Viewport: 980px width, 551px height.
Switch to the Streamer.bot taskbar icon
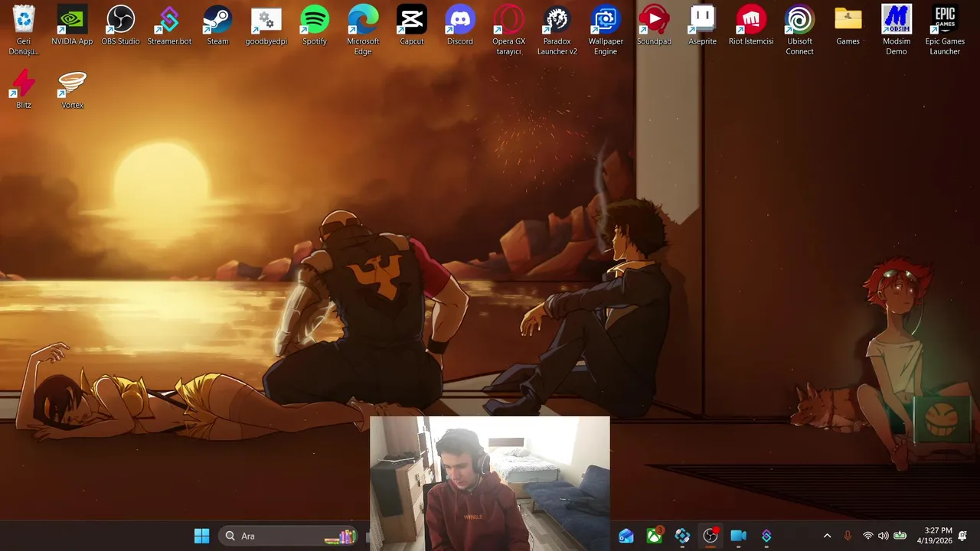[766, 536]
